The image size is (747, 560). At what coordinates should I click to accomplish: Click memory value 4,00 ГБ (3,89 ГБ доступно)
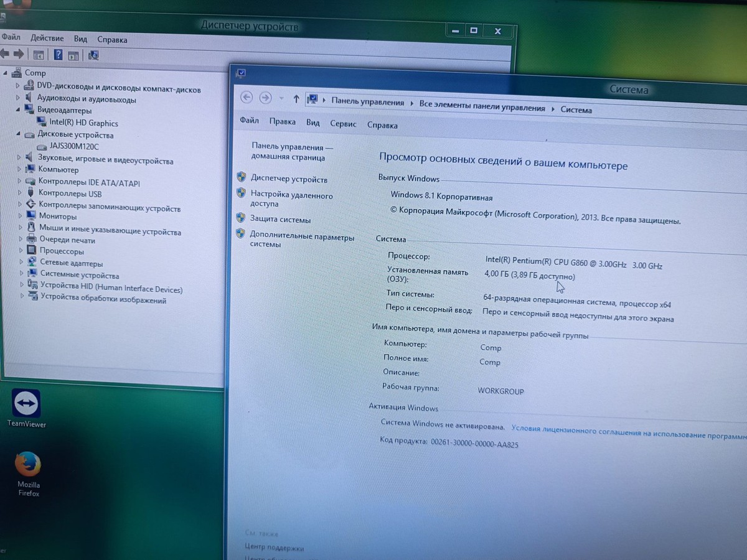[x=529, y=275]
